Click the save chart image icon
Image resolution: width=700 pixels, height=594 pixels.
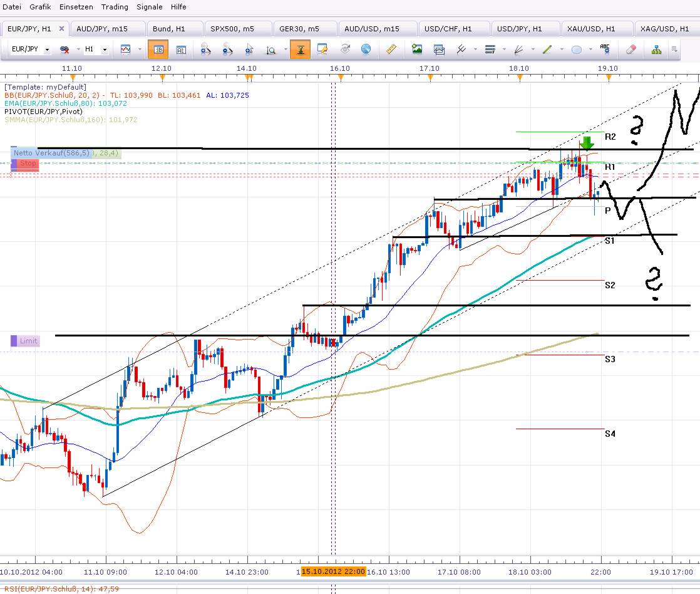[417, 49]
